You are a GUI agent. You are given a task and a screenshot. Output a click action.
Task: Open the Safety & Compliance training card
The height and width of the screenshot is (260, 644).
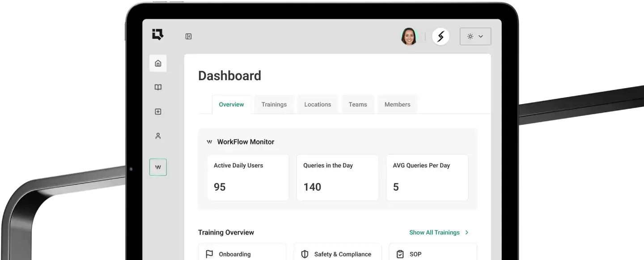(337, 253)
